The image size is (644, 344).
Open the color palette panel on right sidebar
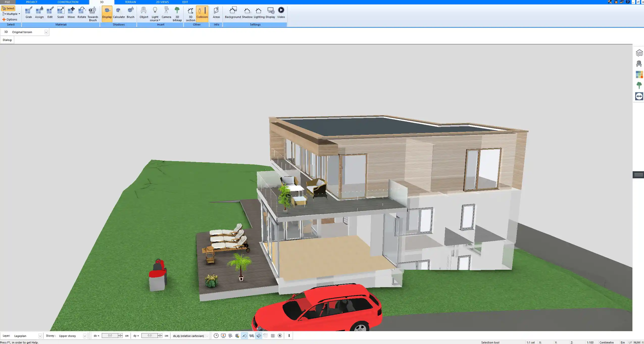click(x=639, y=74)
